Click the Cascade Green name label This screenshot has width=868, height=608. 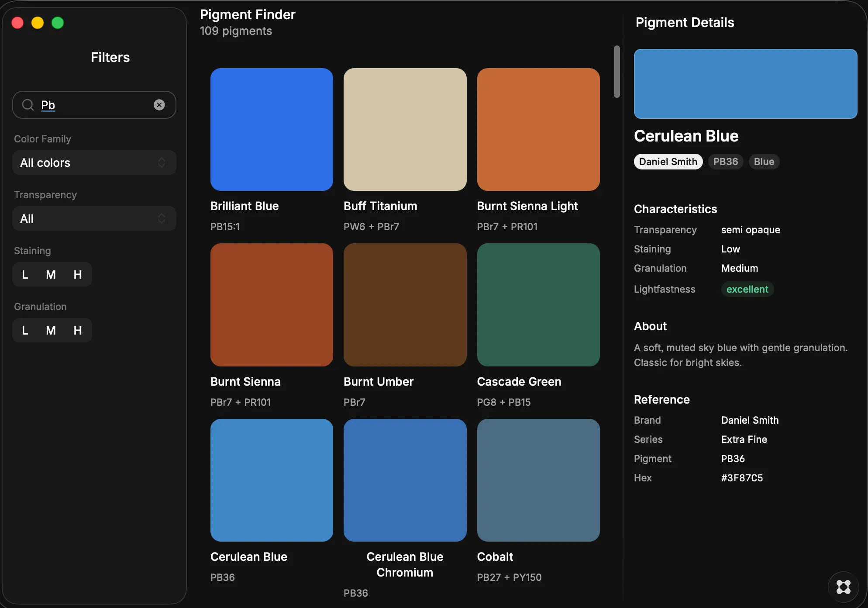(x=519, y=382)
